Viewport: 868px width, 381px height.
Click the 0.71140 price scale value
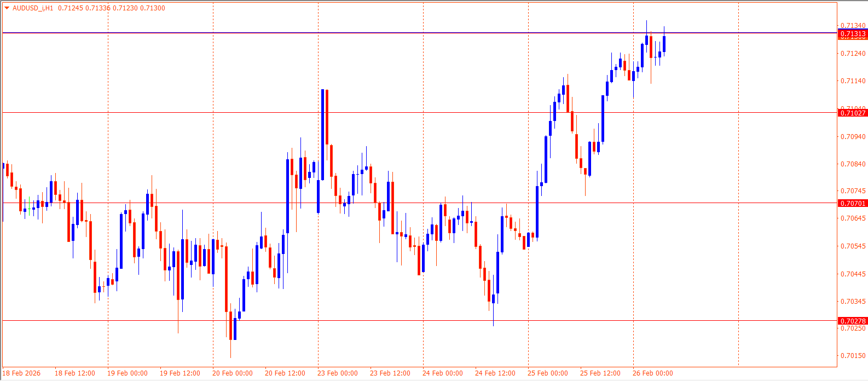click(853, 81)
